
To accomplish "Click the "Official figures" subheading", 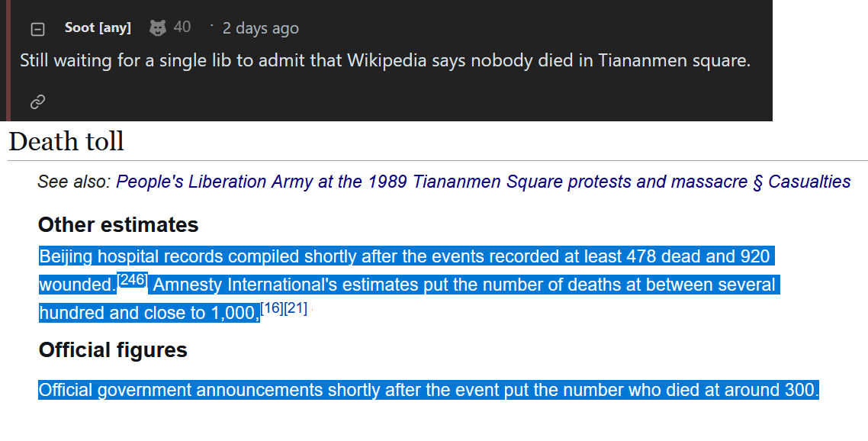I will 113,350.
